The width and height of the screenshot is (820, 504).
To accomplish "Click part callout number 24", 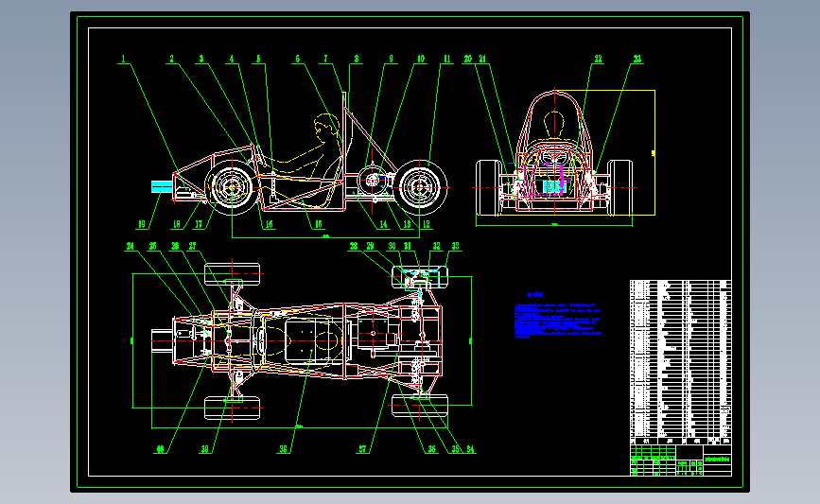I will pyautogui.click(x=131, y=246).
